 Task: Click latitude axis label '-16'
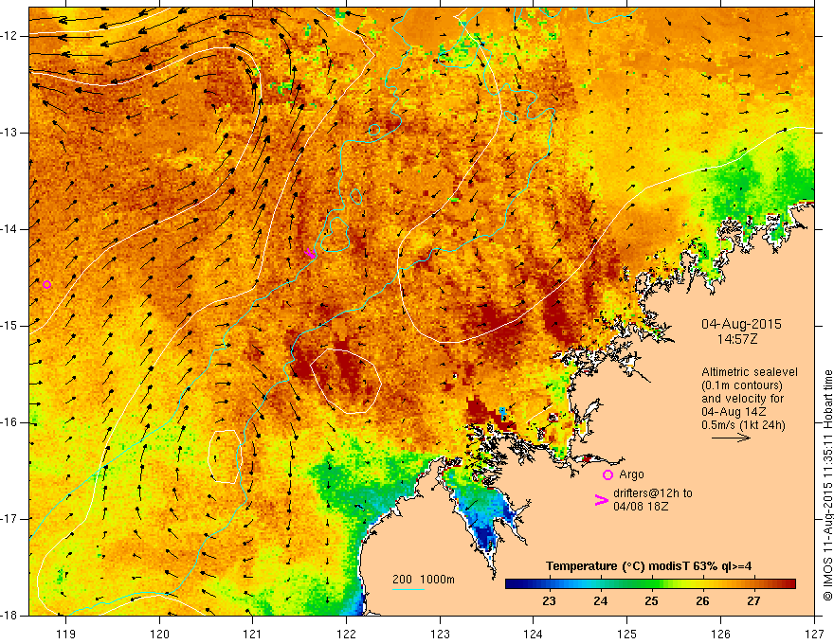10,422
